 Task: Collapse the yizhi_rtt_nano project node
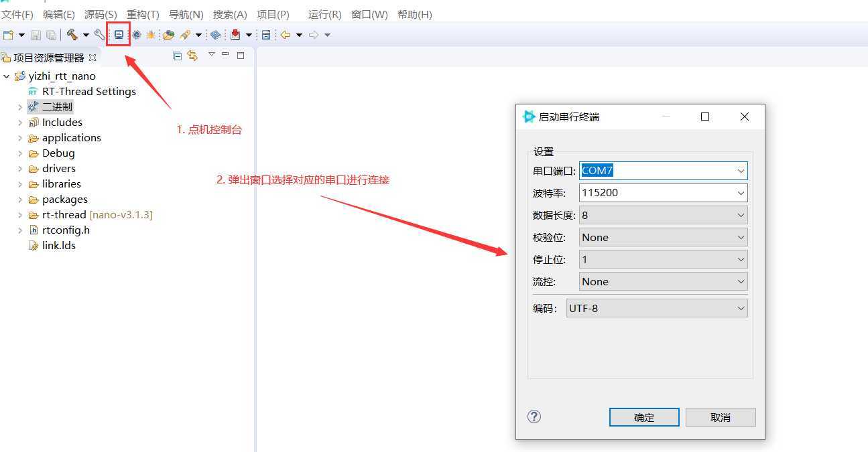coord(7,76)
